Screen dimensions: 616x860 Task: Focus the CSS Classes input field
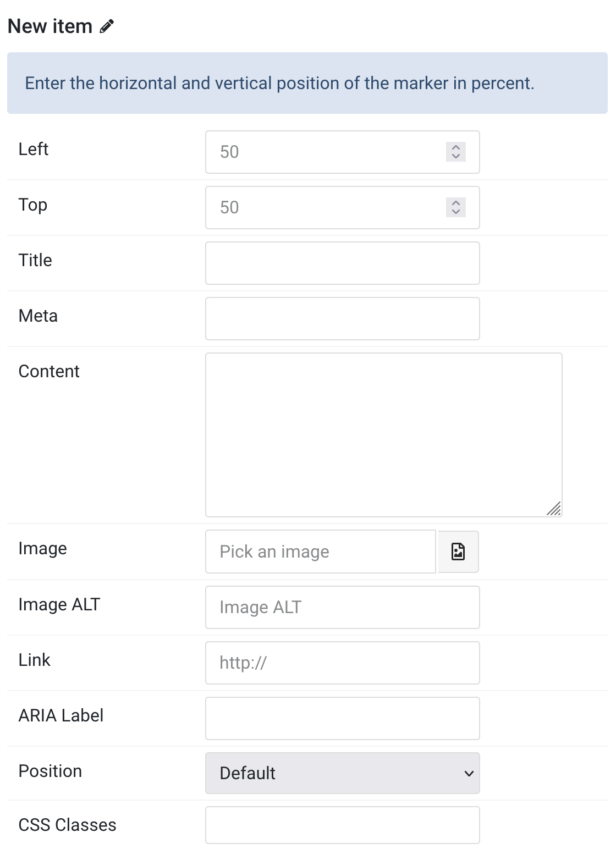[x=343, y=825]
